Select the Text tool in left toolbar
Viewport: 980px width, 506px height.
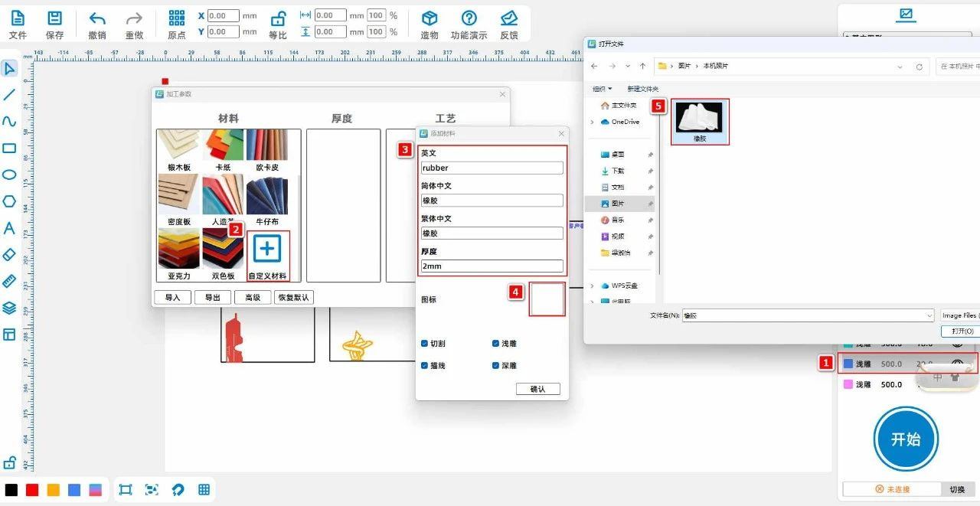click(x=9, y=228)
